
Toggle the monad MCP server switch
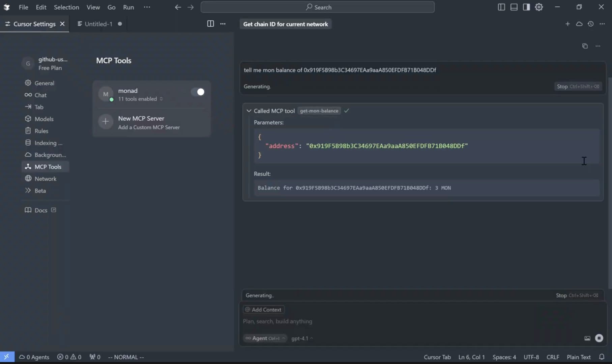[x=198, y=92]
